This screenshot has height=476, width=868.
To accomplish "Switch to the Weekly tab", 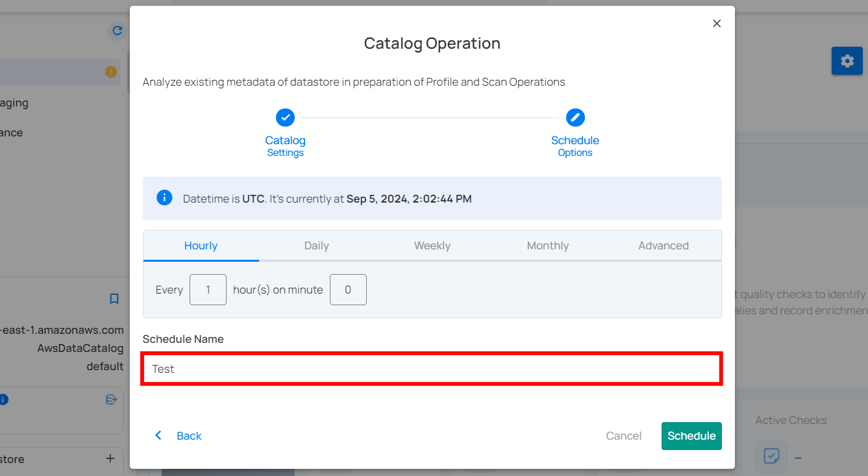I will point(432,245).
